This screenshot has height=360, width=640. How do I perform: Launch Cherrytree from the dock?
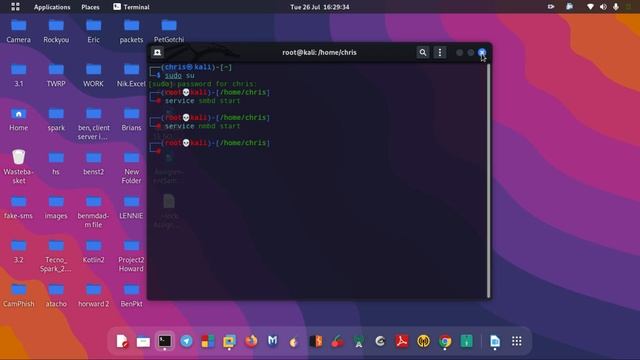pyautogui.click(x=338, y=341)
